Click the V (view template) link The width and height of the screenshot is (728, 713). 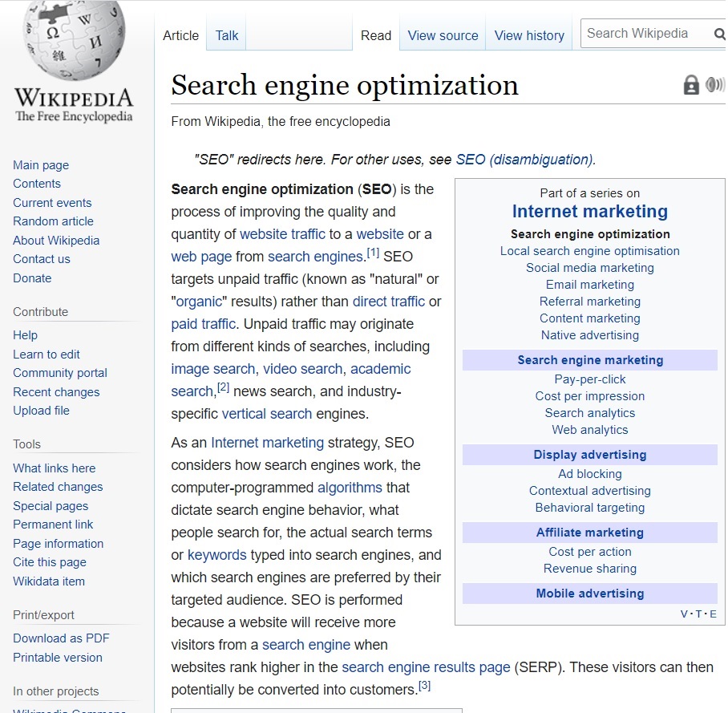coord(684,614)
